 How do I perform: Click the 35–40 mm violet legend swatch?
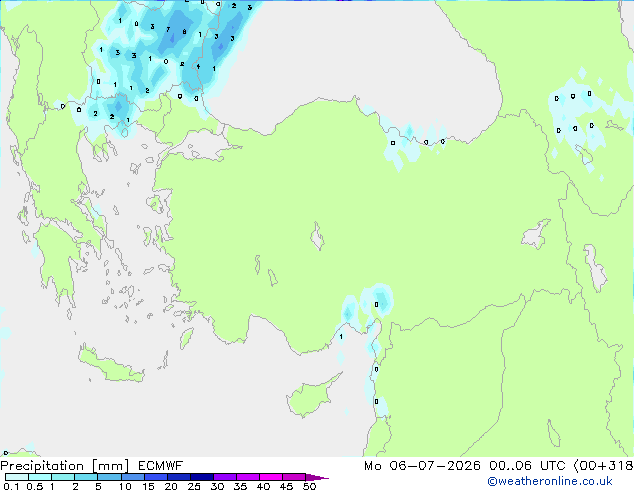click(x=248, y=477)
